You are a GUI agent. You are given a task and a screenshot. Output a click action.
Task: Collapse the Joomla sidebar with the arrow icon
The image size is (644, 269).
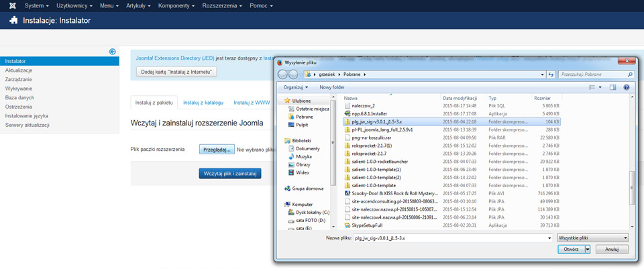113,52
